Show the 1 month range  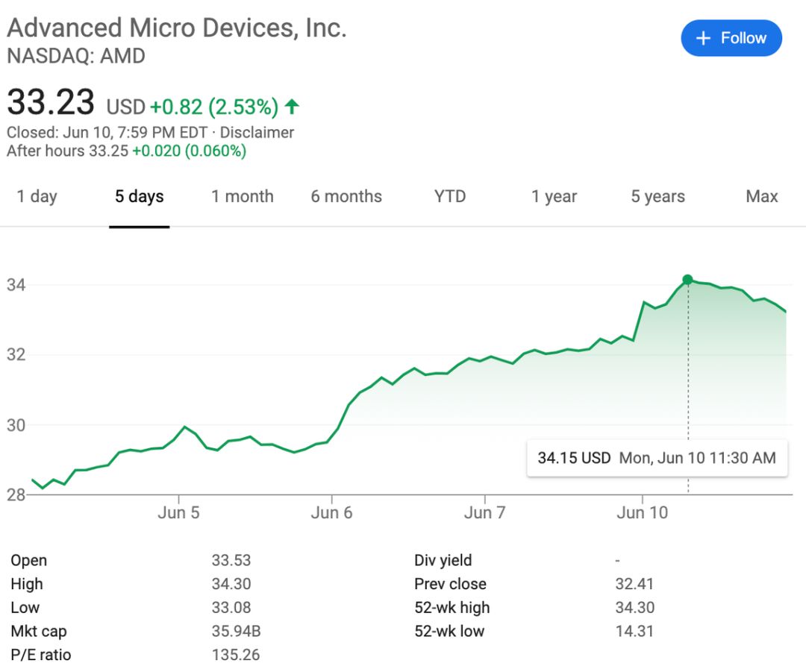click(243, 197)
